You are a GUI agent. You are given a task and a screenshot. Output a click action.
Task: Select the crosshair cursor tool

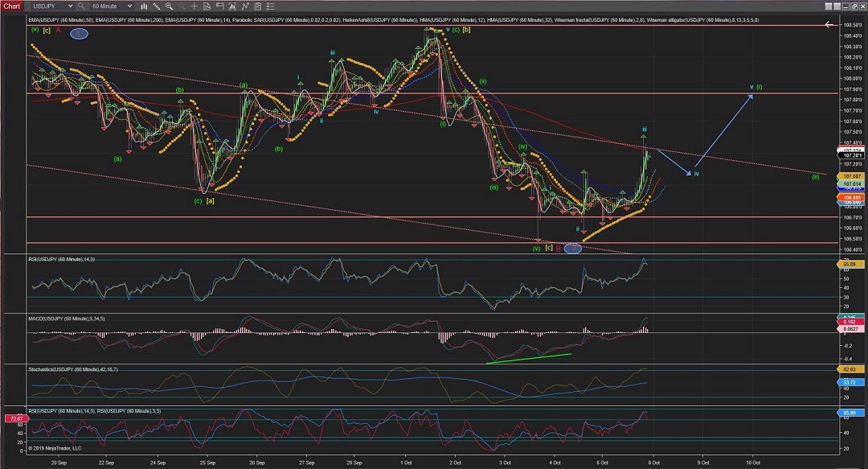(194, 6)
